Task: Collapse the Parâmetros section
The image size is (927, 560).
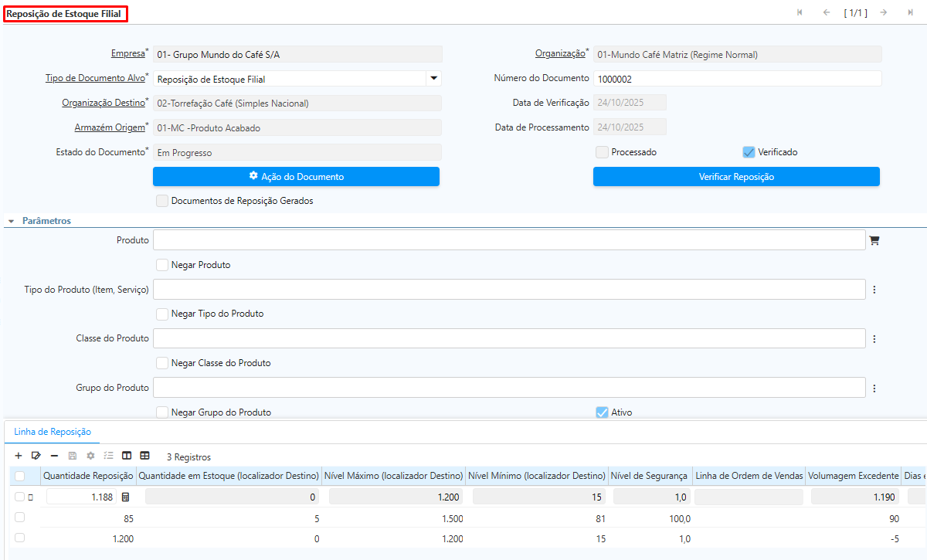Action: (x=12, y=221)
